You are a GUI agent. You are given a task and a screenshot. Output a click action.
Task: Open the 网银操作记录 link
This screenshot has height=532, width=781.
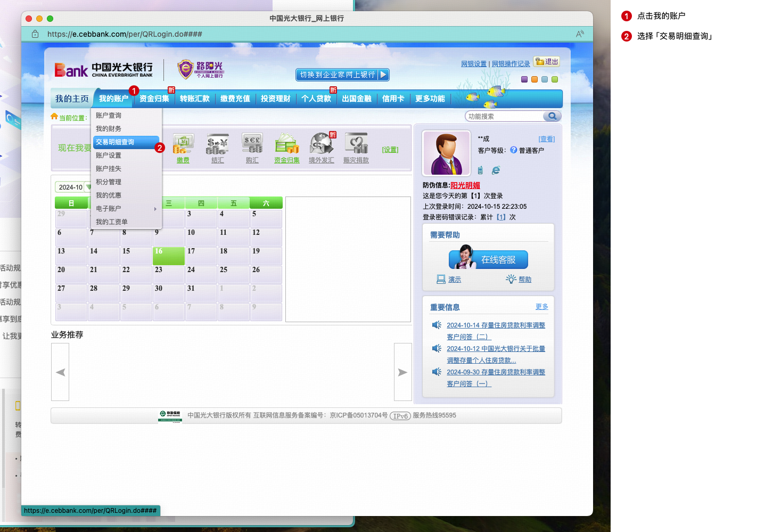coord(511,64)
